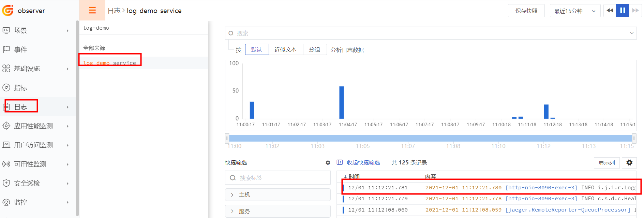This screenshot has width=644, height=218.
Task: Switch to 分组 tab
Action: (x=315, y=49)
